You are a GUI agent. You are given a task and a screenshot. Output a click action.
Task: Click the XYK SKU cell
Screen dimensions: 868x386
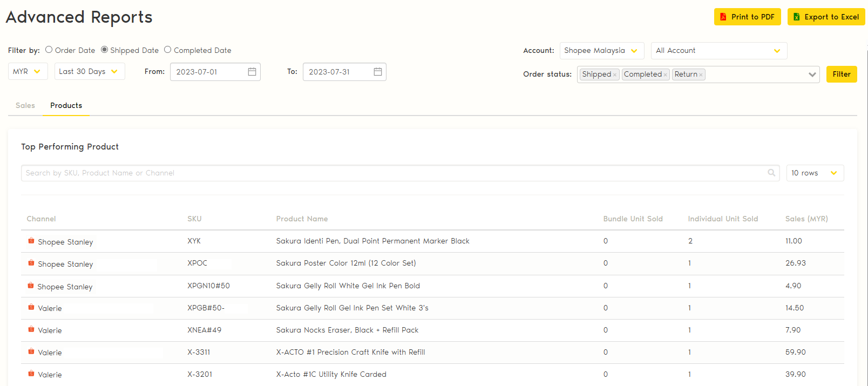194,241
